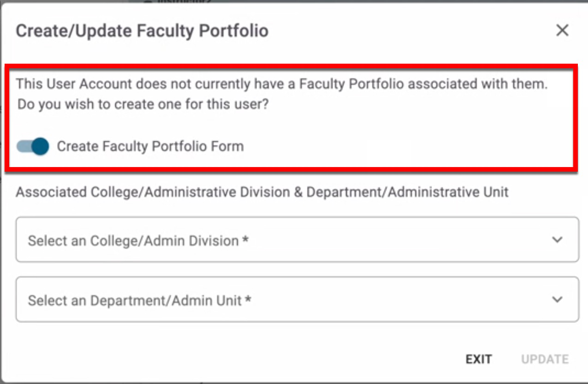The width and height of the screenshot is (588, 384).
Task: Click the asterisk after Department/Admin Unit
Action: 248,300
